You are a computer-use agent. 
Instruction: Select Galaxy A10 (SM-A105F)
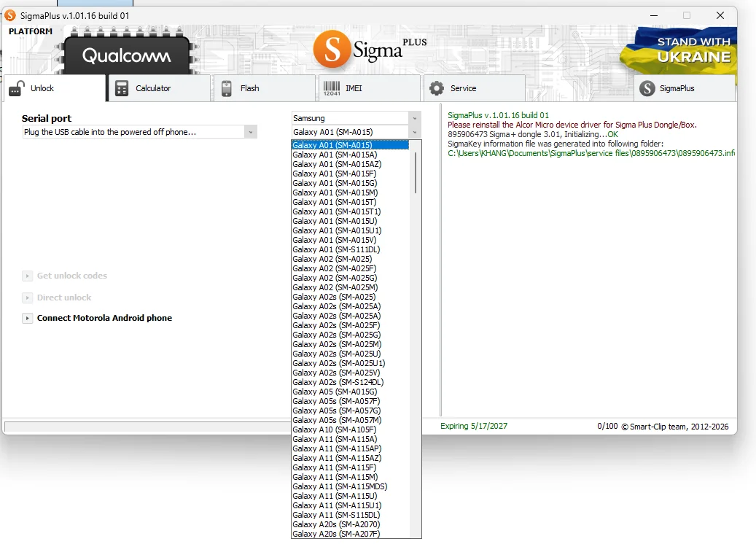pyautogui.click(x=351, y=429)
